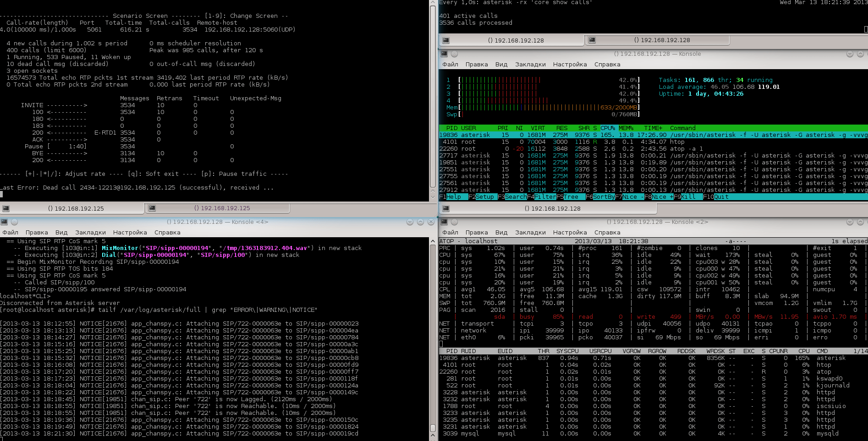The width and height of the screenshot is (868, 441).
Task: Open the Настройка menu in Konsole <2>
Action: 570,233
